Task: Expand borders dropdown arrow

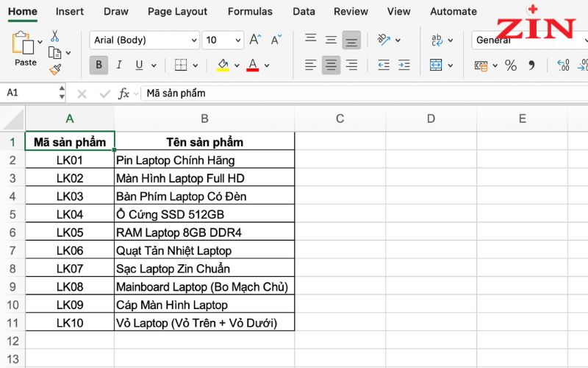Action: coord(195,66)
